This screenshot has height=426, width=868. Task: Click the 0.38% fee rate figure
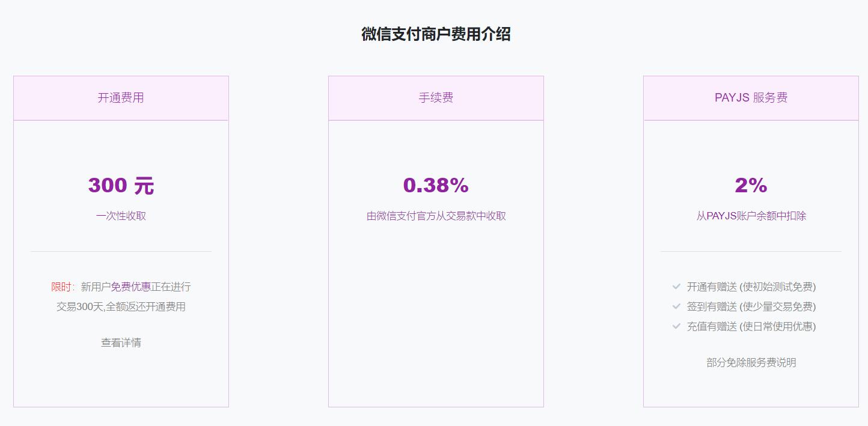pyautogui.click(x=436, y=185)
